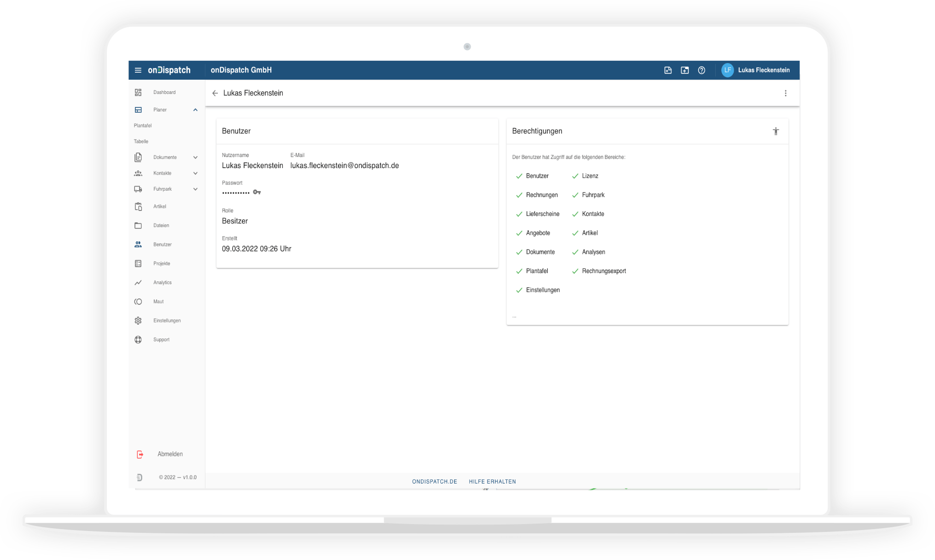The image size is (935, 560).
Task: Click the Dokumente file icon
Action: coord(138,157)
